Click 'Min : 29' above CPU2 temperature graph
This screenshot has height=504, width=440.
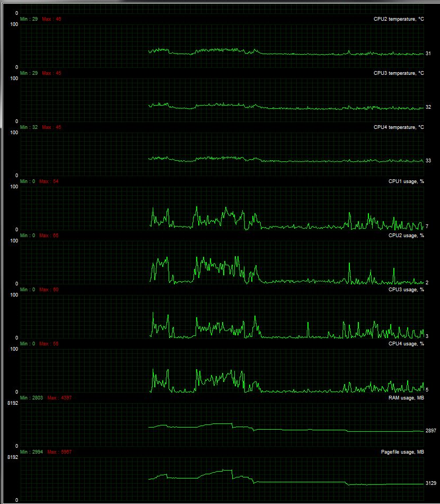[29, 19]
